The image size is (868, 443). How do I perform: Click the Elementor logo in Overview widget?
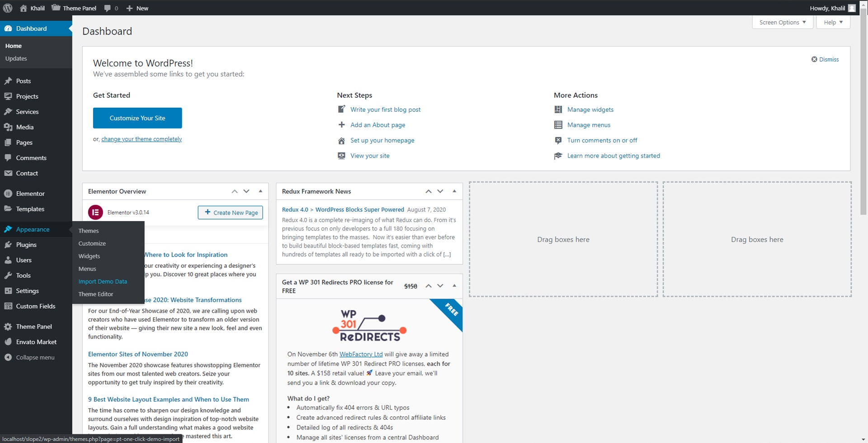click(x=95, y=212)
